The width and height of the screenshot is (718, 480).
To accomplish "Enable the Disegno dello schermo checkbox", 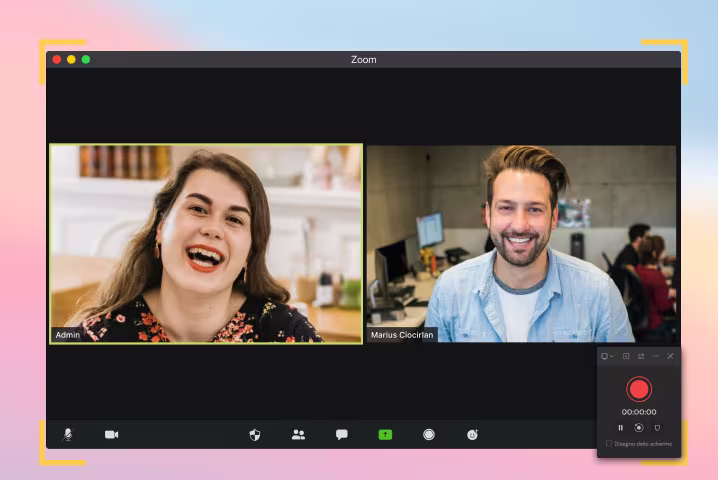I will (609, 443).
